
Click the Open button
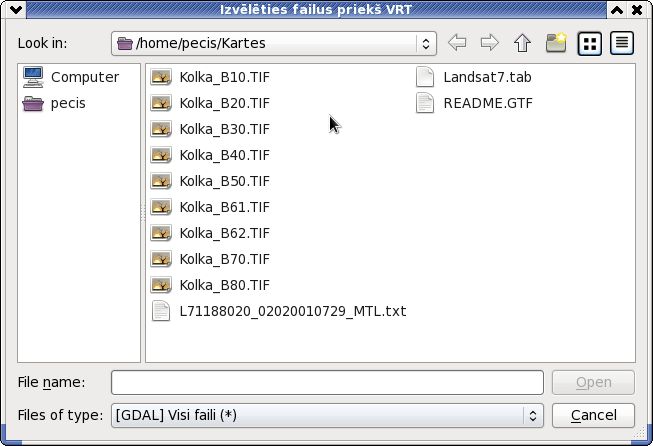593,382
